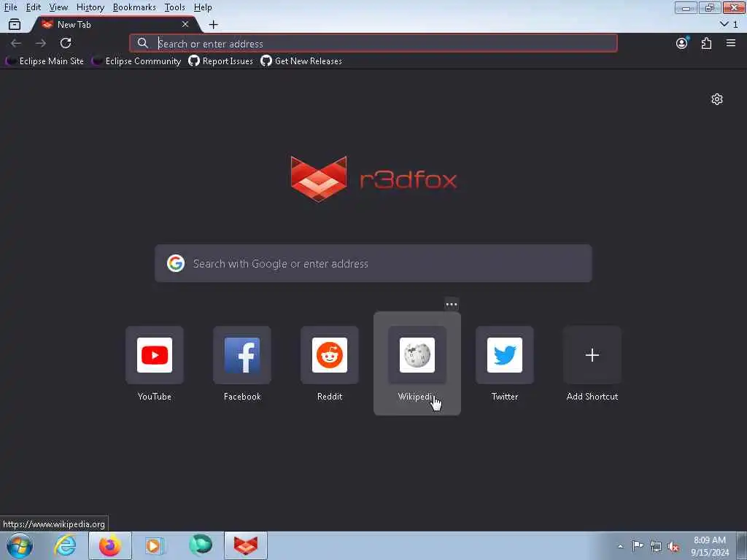
Task: Focus the Search with Google box
Action: [373, 263]
